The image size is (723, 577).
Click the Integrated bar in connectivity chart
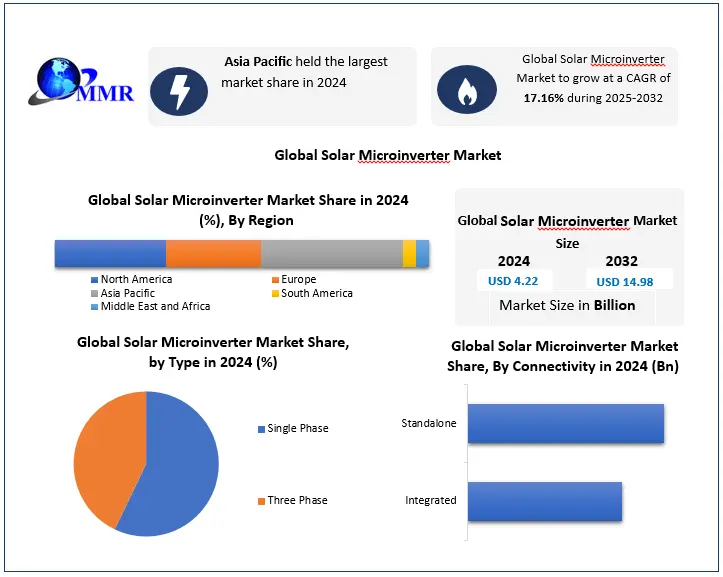pos(544,500)
